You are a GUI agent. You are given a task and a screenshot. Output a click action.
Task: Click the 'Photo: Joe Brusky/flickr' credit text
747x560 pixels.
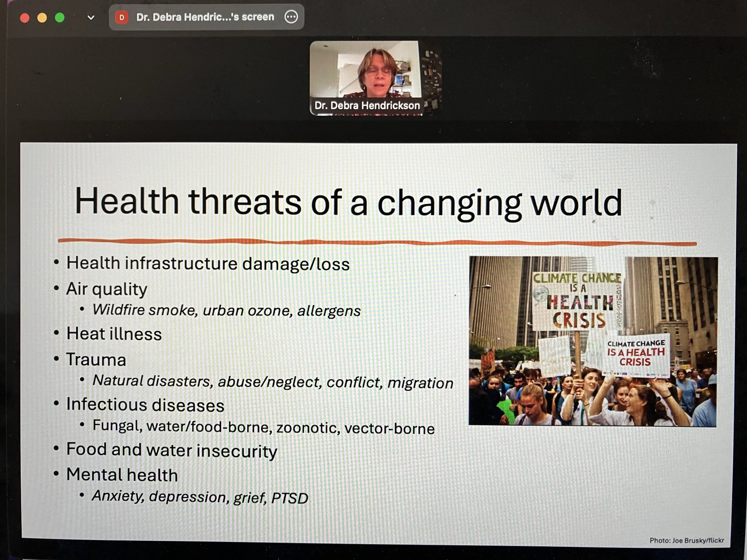tap(686, 540)
